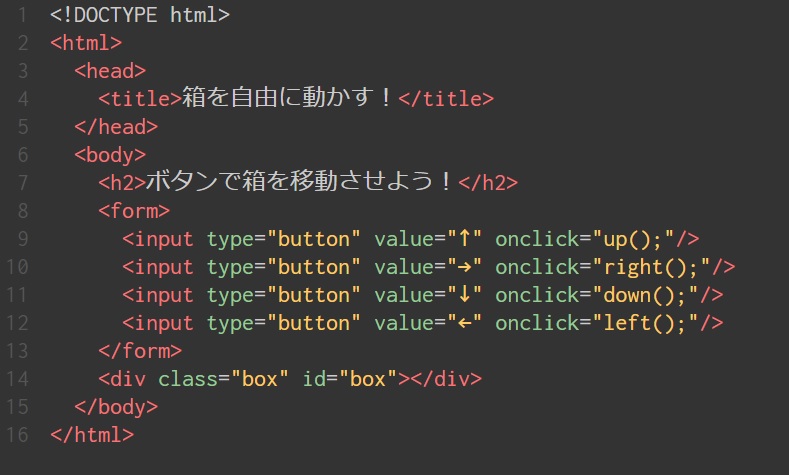Click the left arrow value string
Viewport: 789px width, 475px height.
[465, 323]
